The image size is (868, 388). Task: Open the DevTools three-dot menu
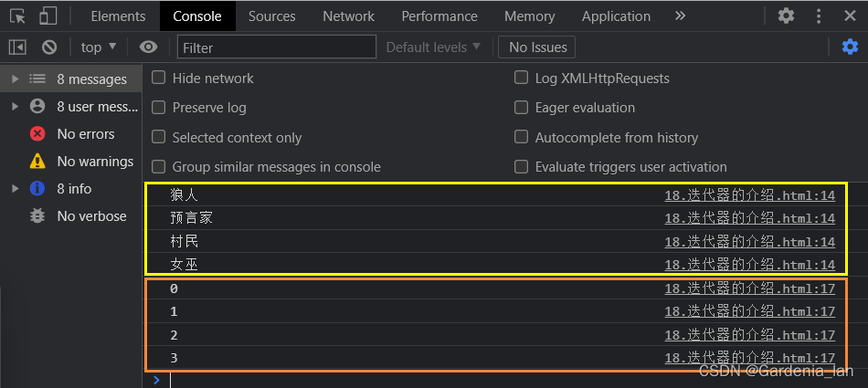pyautogui.click(x=817, y=16)
